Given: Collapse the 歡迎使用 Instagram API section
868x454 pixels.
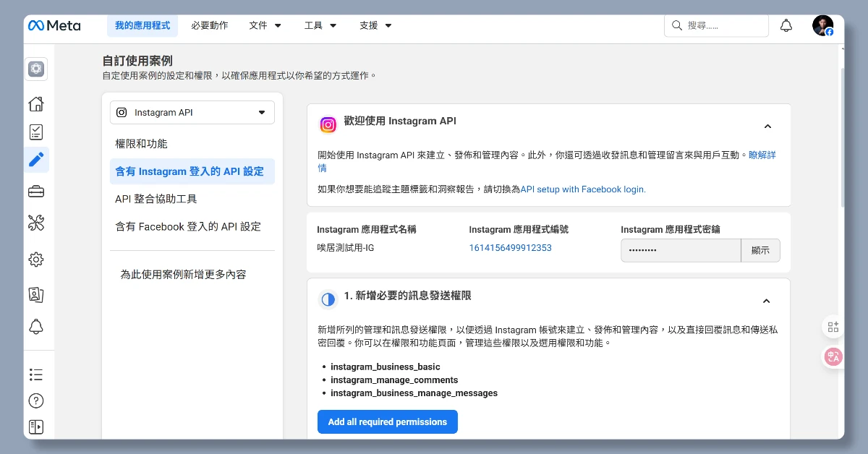Looking at the screenshot, I should 767,127.
